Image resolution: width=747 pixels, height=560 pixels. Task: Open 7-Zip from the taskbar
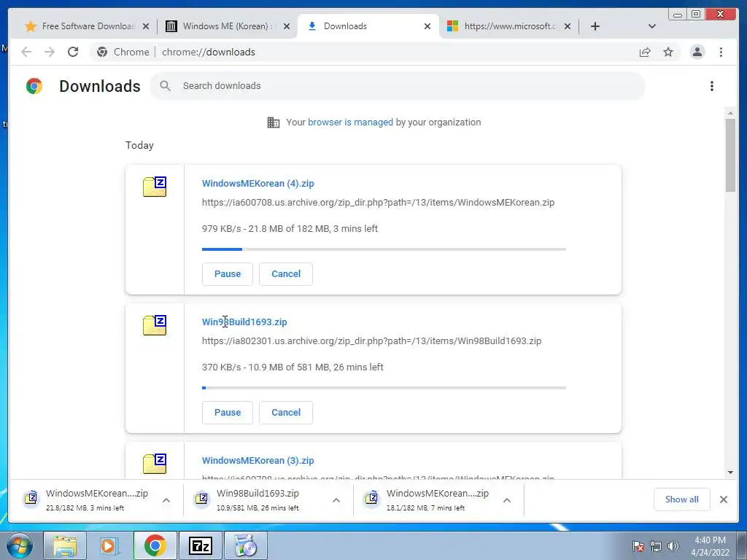tap(201, 545)
